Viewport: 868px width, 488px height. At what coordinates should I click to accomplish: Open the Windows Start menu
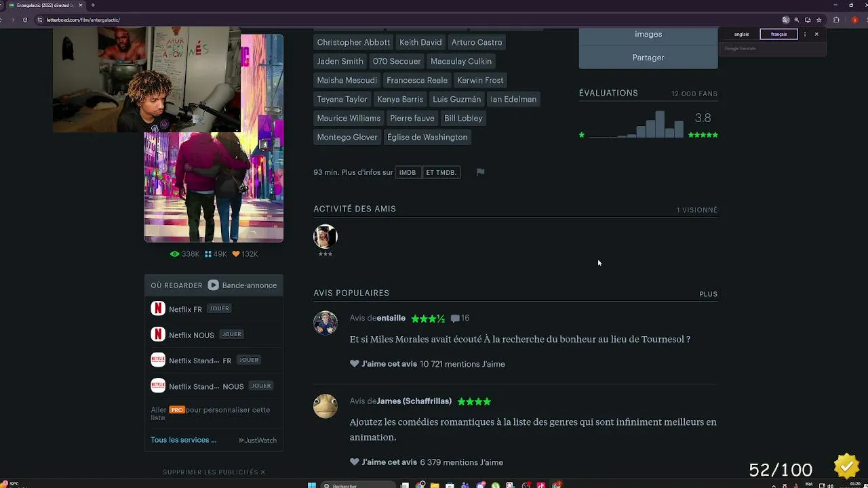pyautogui.click(x=312, y=485)
